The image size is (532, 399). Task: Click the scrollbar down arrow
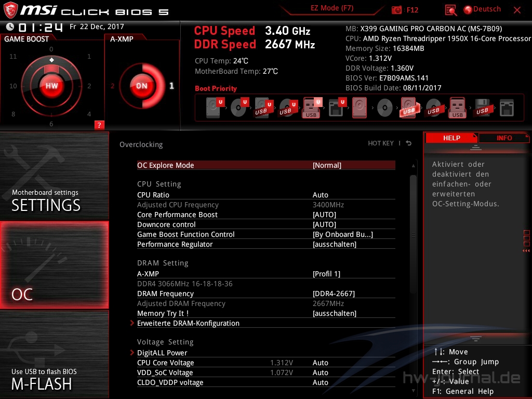point(413,391)
